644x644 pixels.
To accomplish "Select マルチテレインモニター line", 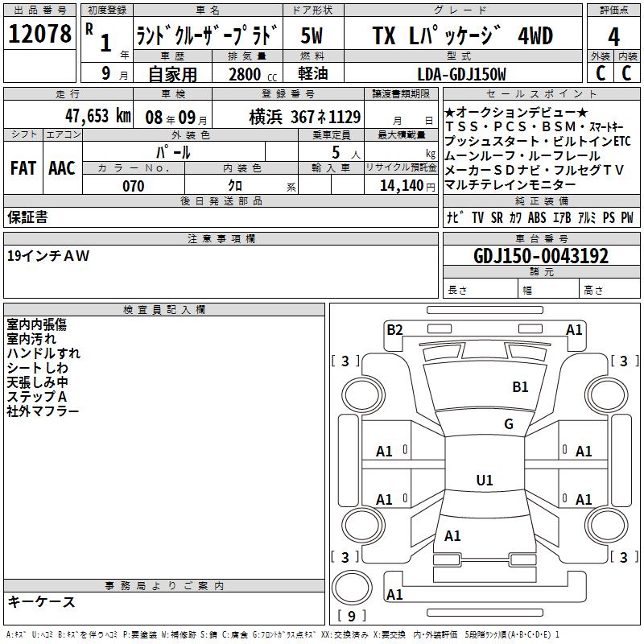I will [510, 185].
